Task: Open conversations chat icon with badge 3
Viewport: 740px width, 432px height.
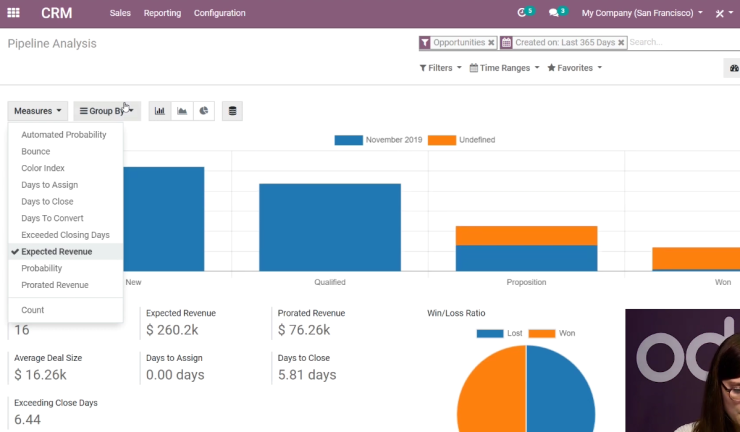Action: pyautogui.click(x=554, y=13)
